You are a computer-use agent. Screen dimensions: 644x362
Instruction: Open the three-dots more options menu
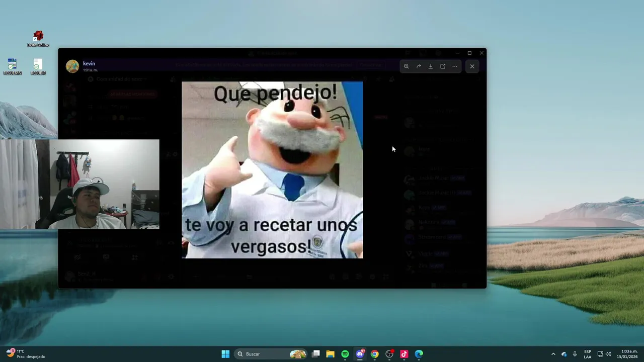tap(455, 66)
